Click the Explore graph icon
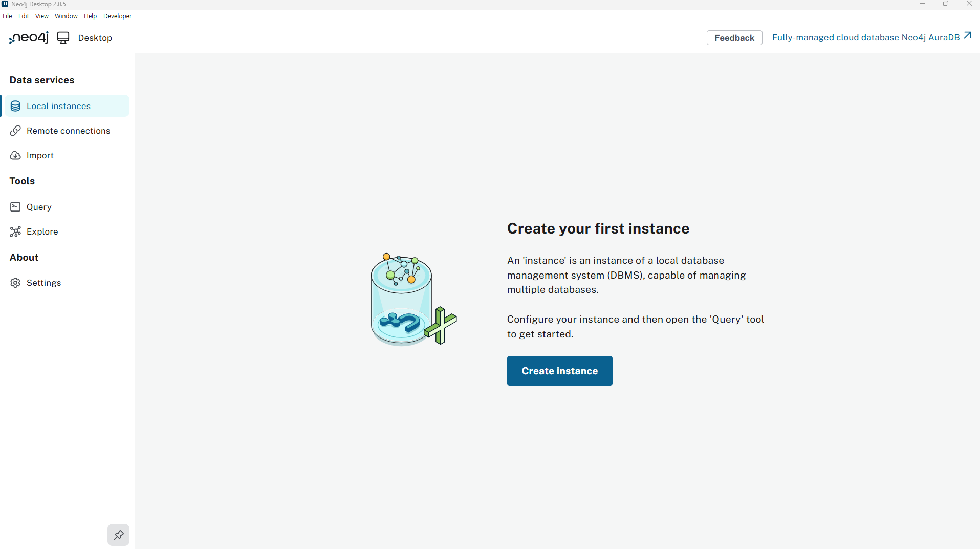 click(15, 231)
